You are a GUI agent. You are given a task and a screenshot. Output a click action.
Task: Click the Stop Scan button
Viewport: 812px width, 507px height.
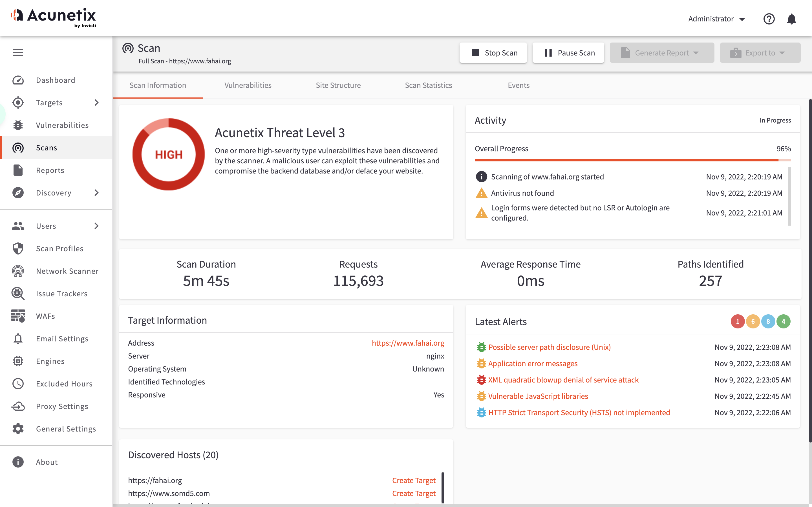click(x=493, y=53)
